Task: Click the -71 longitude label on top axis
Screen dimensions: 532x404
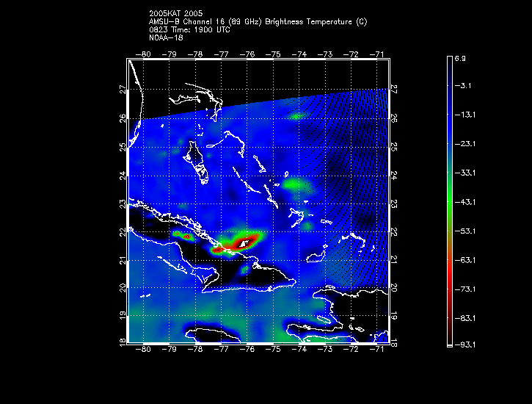Action: [378, 54]
